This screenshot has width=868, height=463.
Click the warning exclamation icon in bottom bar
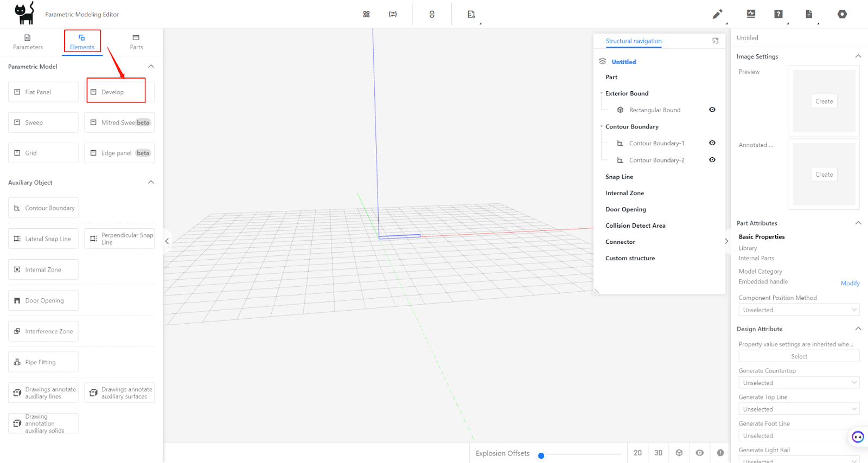coord(720,453)
